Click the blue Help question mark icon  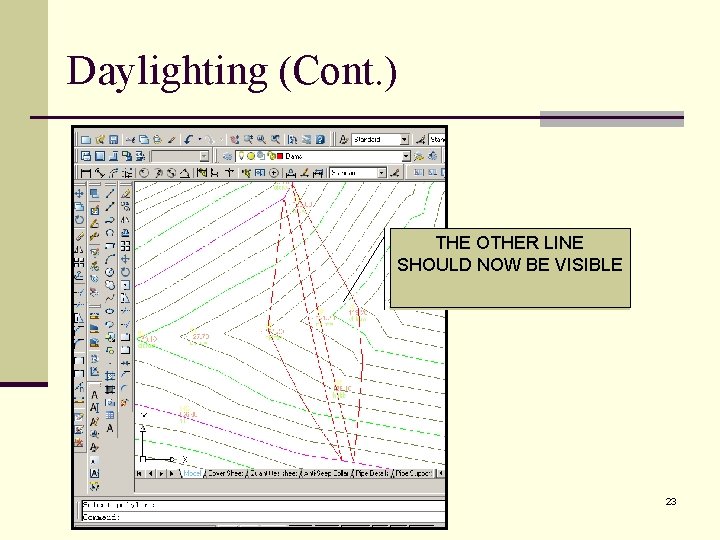tap(321, 140)
